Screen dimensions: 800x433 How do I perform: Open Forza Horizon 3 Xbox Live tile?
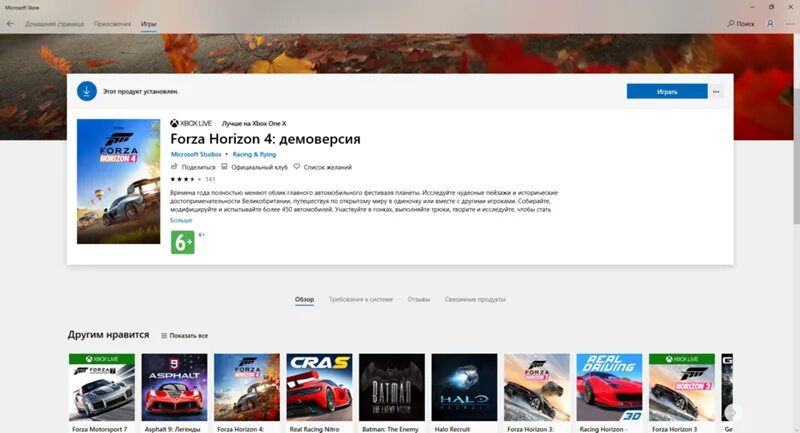pyautogui.click(x=682, y=392)
